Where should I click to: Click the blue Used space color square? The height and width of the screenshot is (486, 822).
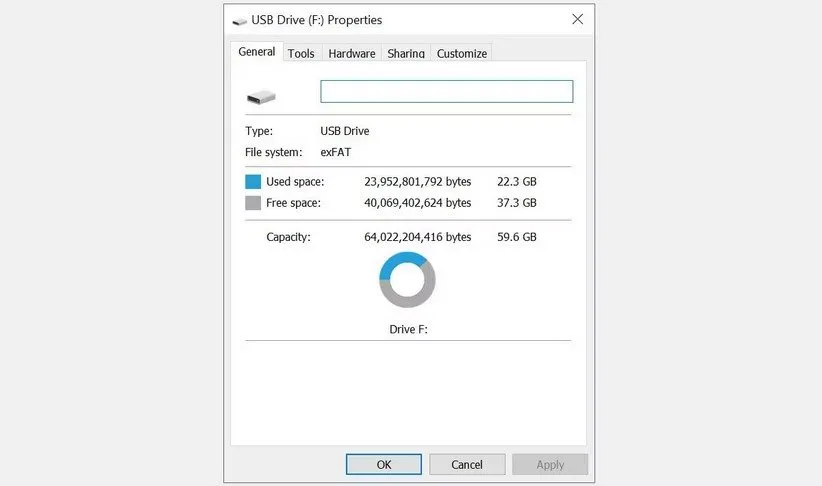[253, 181]
